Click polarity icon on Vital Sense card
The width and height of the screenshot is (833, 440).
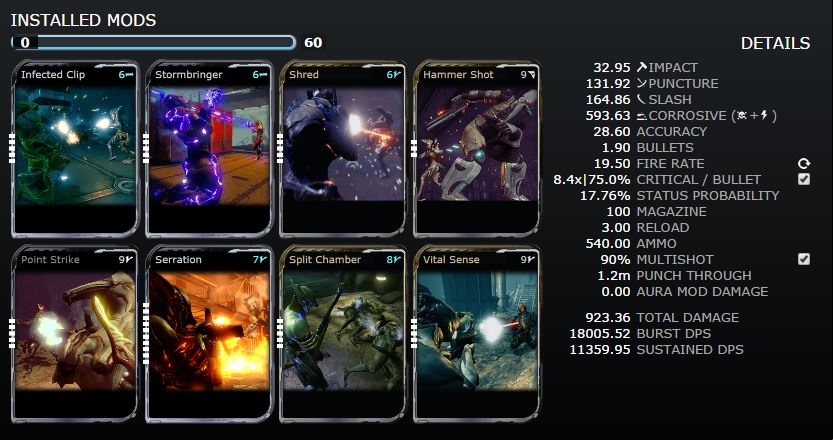[x=531, y=260]
